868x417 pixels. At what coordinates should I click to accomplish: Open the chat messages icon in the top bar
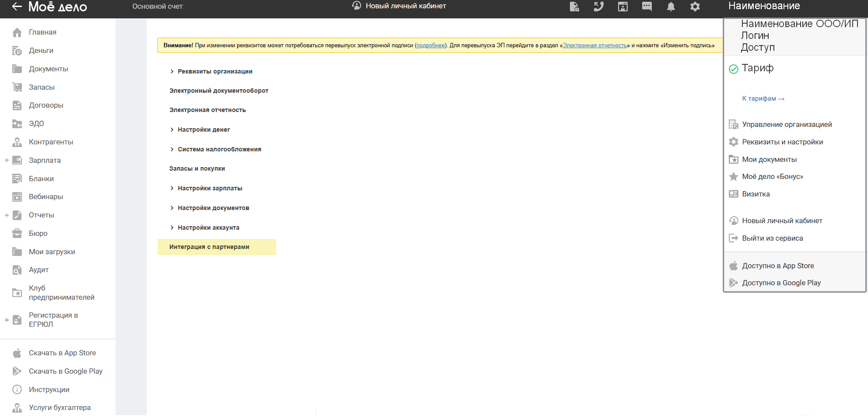(x=647, y=7)
